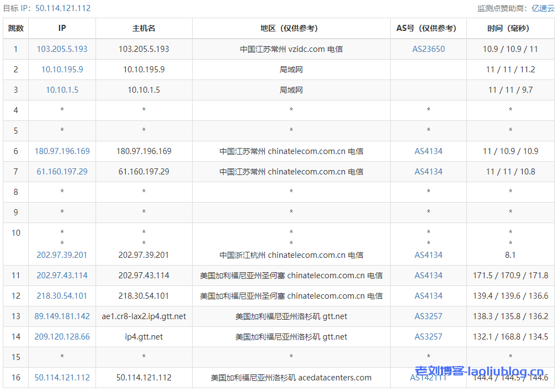This screenshot has height=392, width=558.
Task: Click the blue 202.97.39.201 IP link
Action: (62, 255)
